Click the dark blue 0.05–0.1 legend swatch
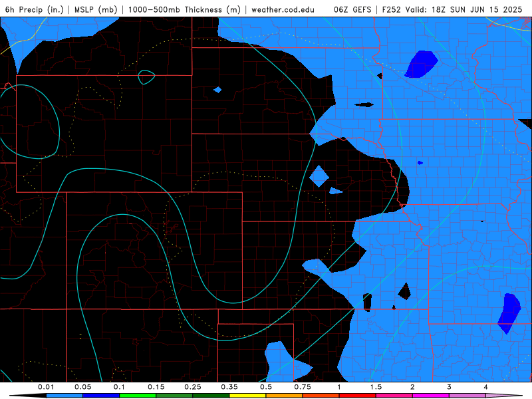 point(101,396)
